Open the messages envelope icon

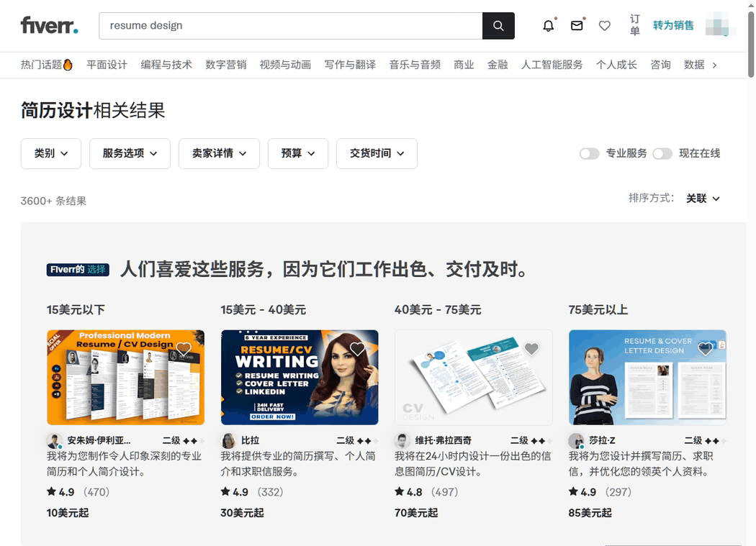pyautogui.click(x=577, y=26)
